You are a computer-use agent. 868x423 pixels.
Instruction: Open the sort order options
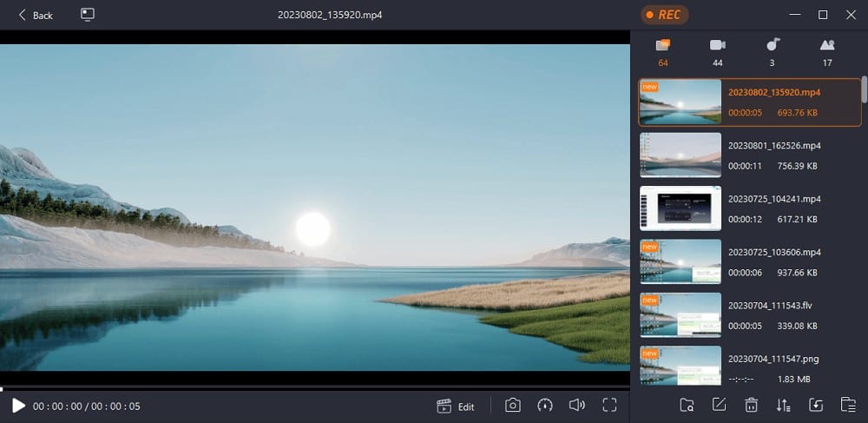pyautogui.click(x=784, y=405)
